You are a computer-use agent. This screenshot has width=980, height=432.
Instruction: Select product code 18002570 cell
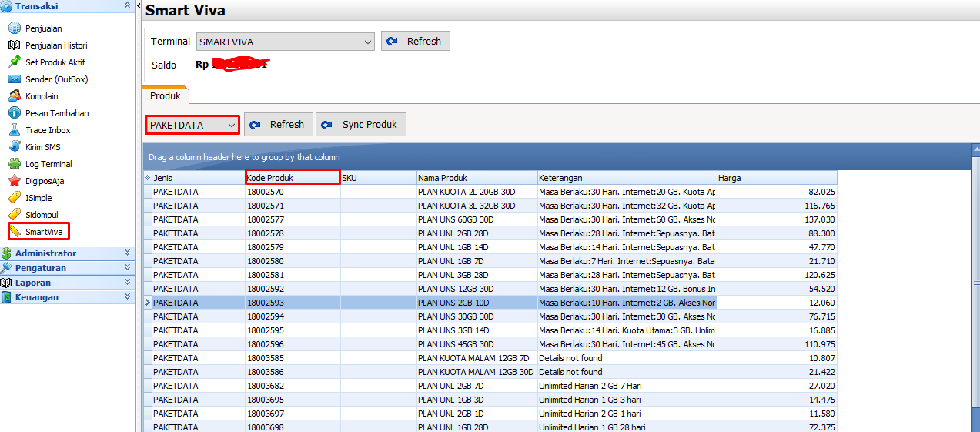click(x=293, y=192)
